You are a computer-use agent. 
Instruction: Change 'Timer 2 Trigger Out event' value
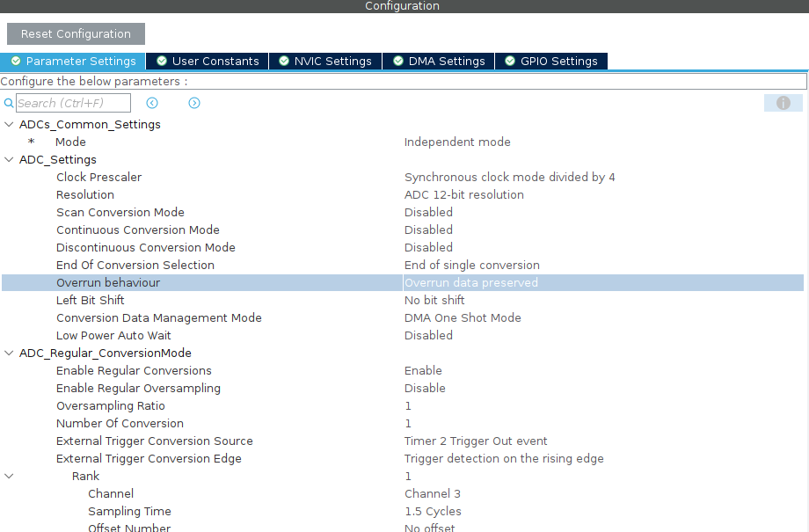[x=476, y=441]
